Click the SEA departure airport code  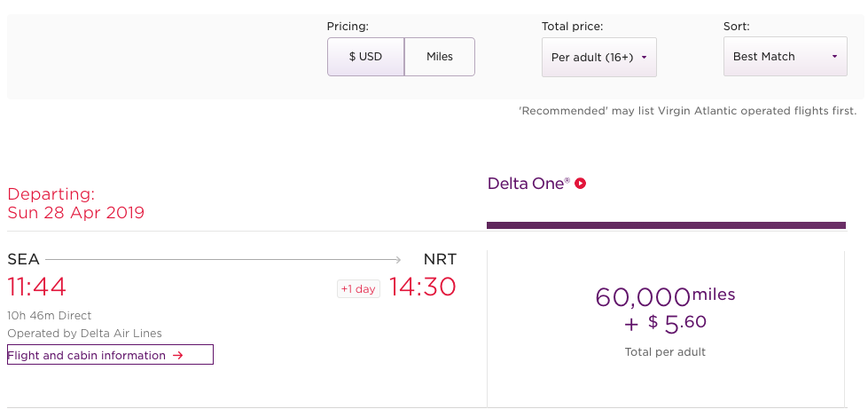pyautogui.click(x=24, y=259)
